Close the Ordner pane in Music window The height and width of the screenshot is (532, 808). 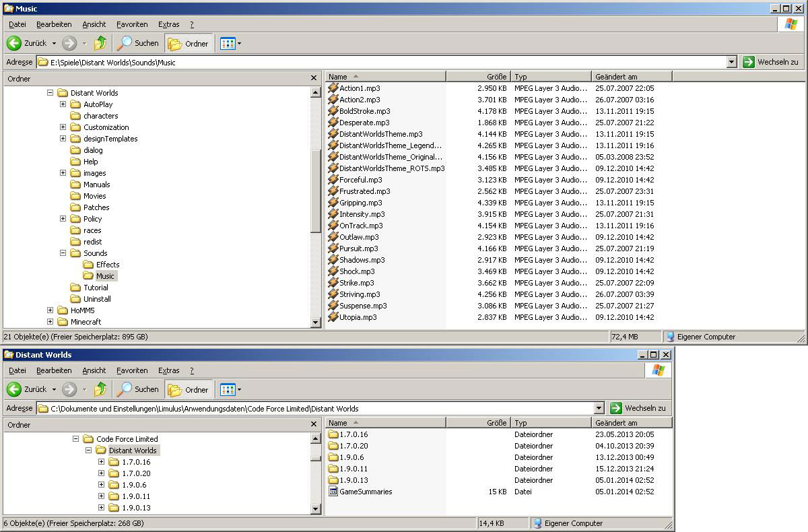click(314, 79)
